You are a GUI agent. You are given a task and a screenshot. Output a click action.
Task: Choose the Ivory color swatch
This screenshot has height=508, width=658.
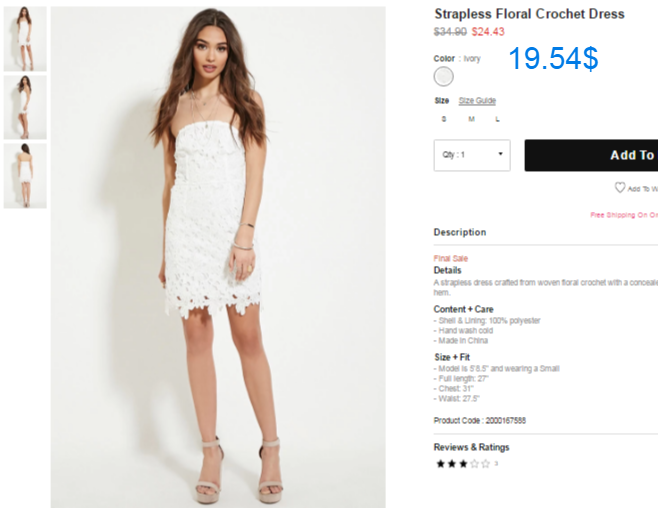tap(444, 76)
